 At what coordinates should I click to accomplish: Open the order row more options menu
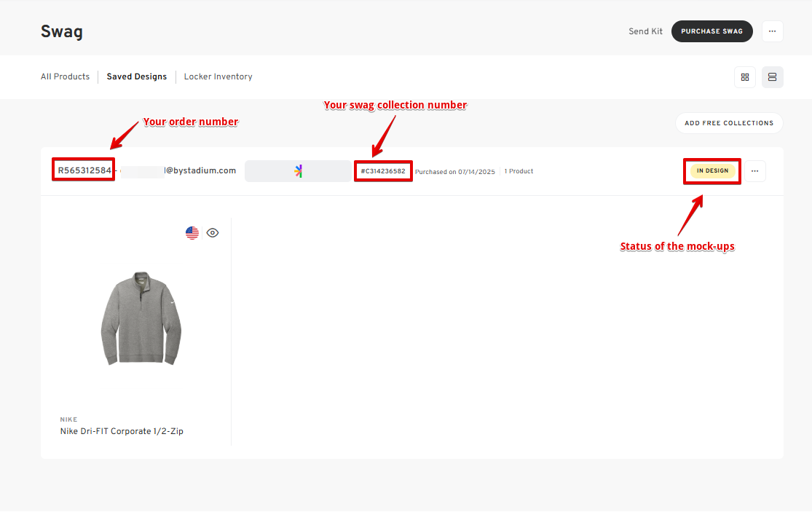pyautogui.click(x=754, y=171)
